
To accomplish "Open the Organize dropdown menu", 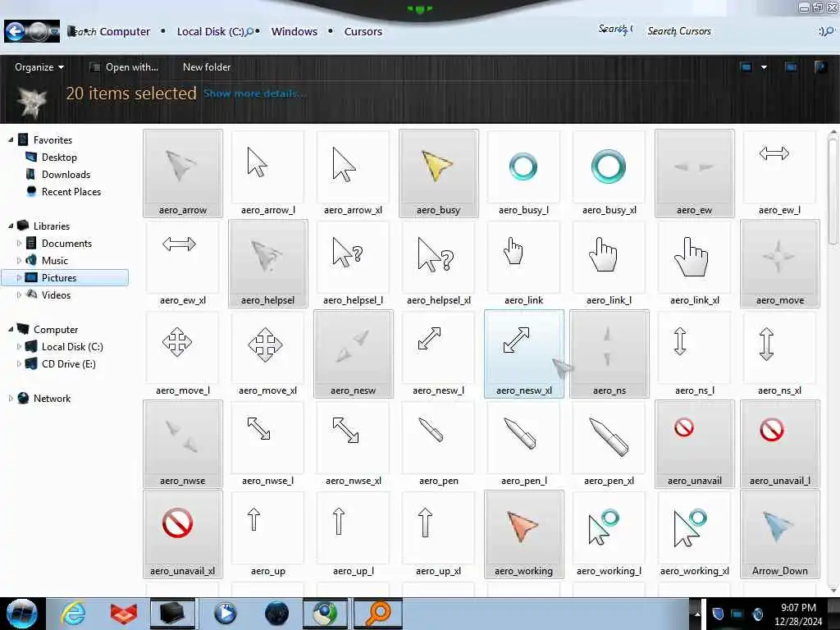I will coord(39,67).
